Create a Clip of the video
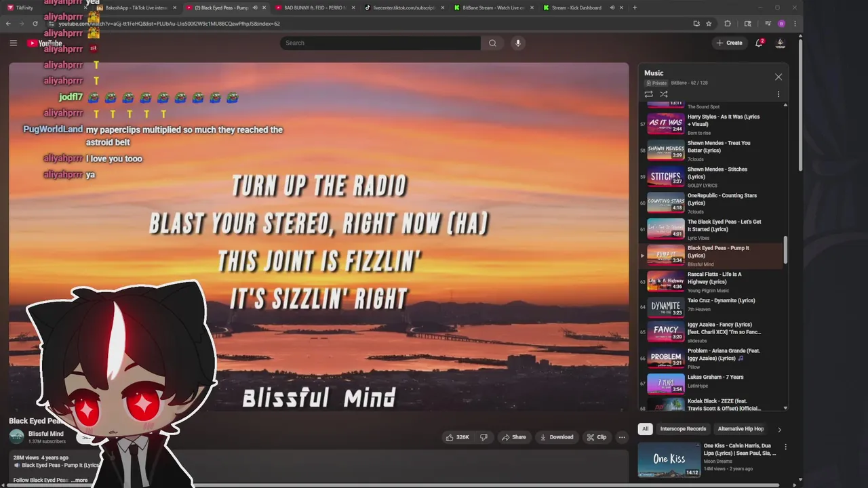 597,437
